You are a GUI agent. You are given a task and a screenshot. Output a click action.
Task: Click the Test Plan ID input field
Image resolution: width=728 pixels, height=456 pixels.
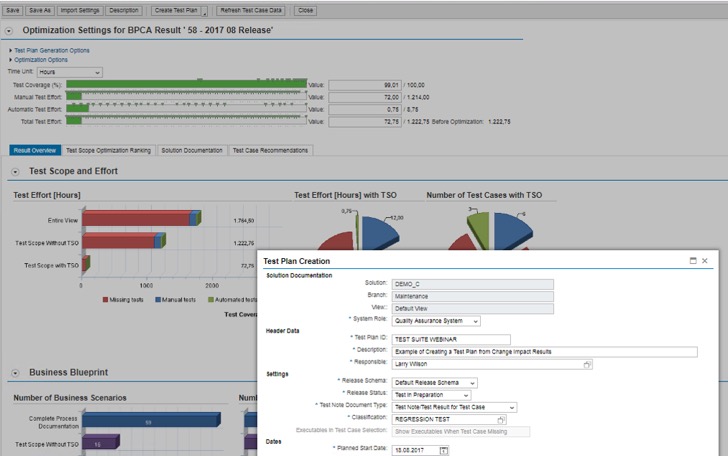tap(452, 339)
